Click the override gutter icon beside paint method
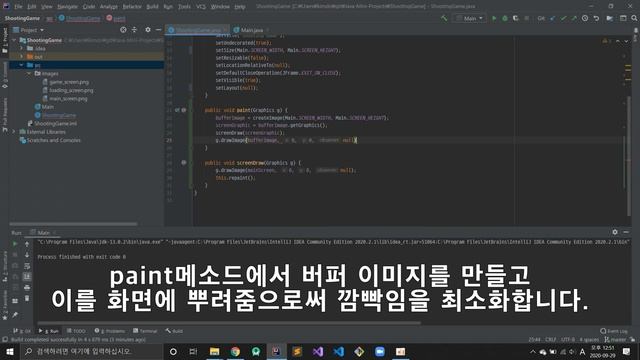Screen dimensions: 640x360 pos(177,110)
